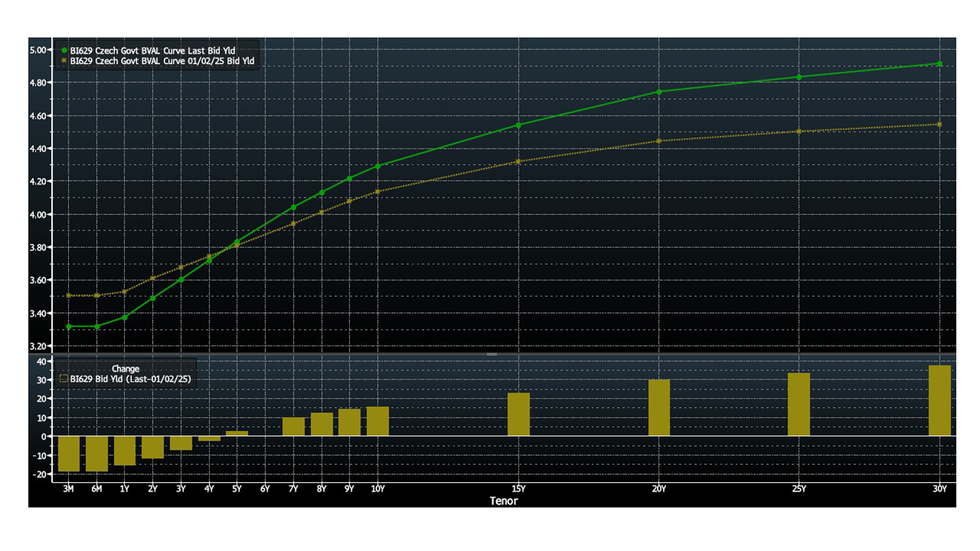Click the green 3Y data point
Image resolution: width=980 pixels, height=551 pixels.
click(181, 280)
